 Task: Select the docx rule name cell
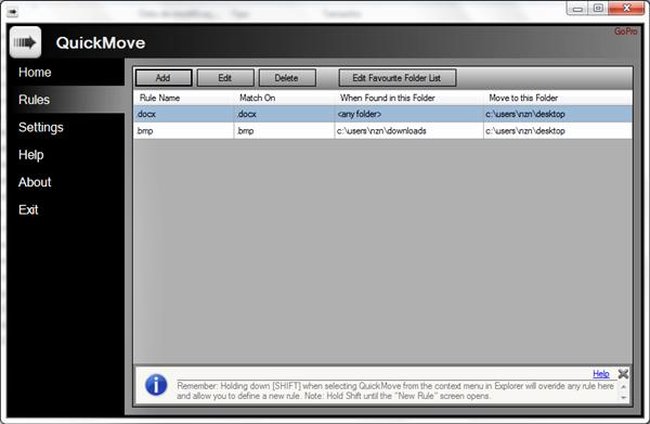(x=184, y=114)
